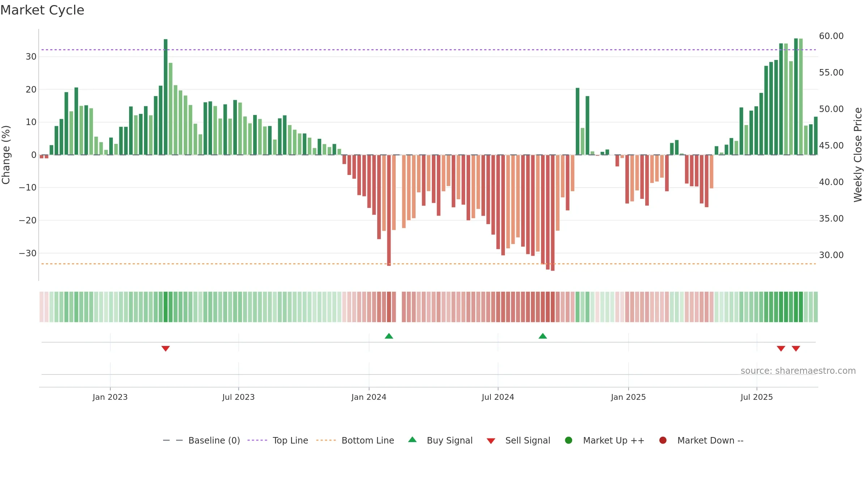Click the Baseline (0) dashed legend marker

click(173, 440)
